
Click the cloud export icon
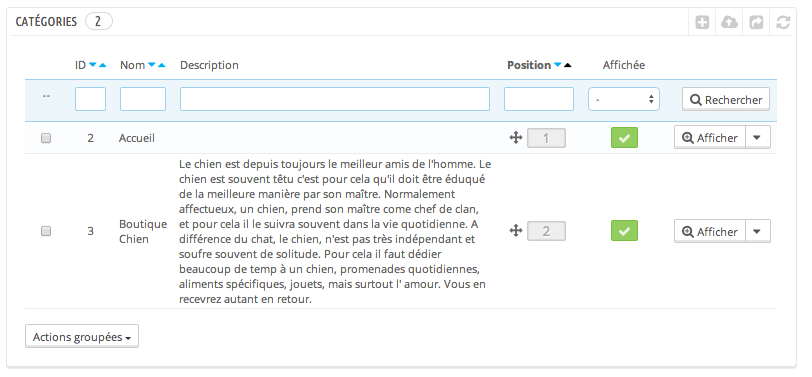click(x=729, y=22)
